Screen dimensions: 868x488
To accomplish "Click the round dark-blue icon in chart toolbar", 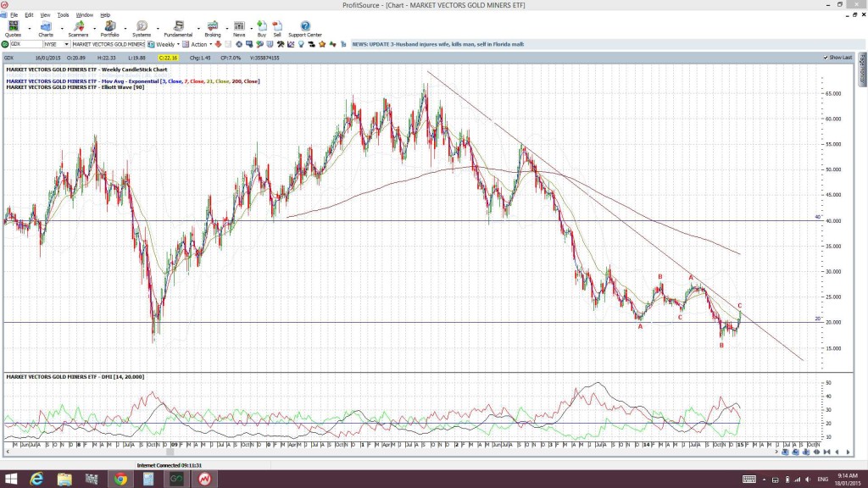I will 238,44.
